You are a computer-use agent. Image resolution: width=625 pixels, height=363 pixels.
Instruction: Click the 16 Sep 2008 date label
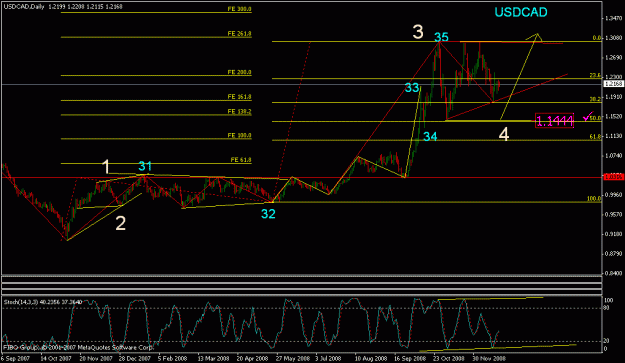pyautogui.click(x=410, y=358)
